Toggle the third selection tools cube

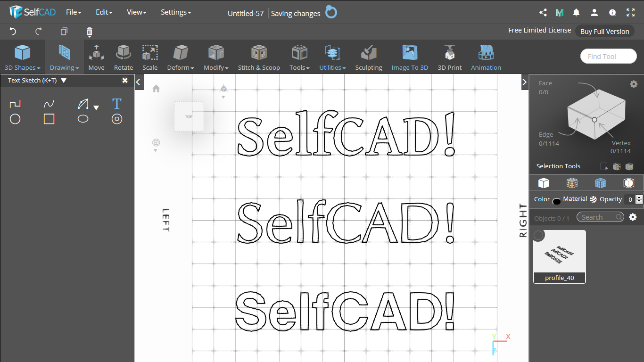coord(629,166)
